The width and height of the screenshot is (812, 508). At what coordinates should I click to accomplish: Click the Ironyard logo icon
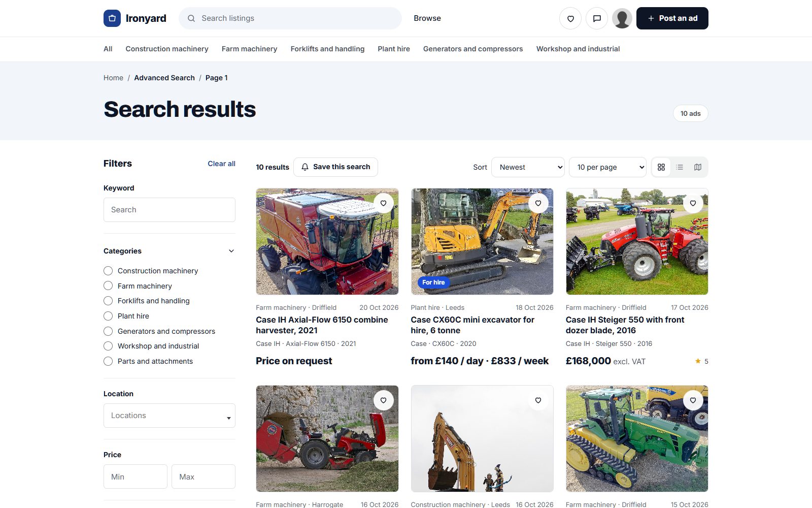[112, 18]
